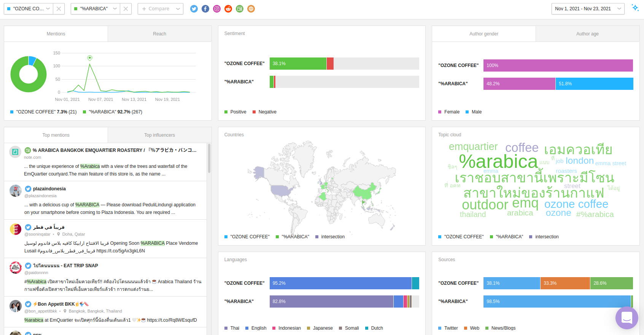Click "%arabica" in the topic cloud
This screenshot has height=335, width=644.
pyautogui.click(x=498, y=162)
